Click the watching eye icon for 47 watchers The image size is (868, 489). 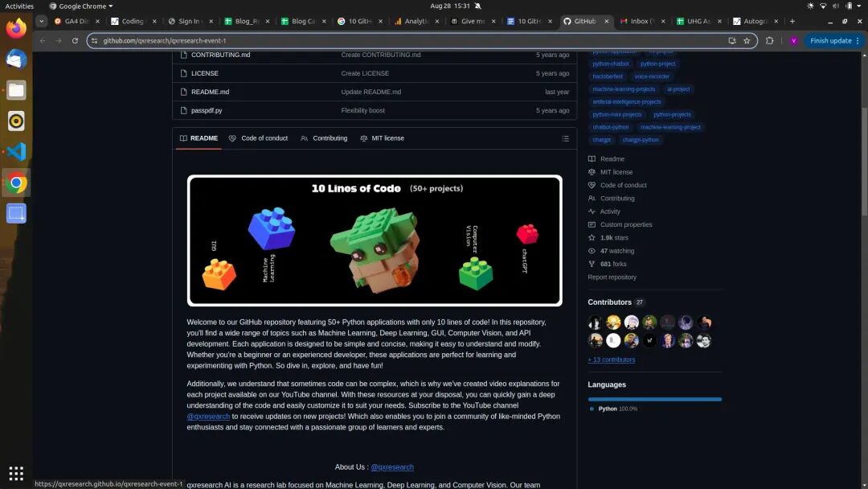pyautogui.click(x=591, y=250)
